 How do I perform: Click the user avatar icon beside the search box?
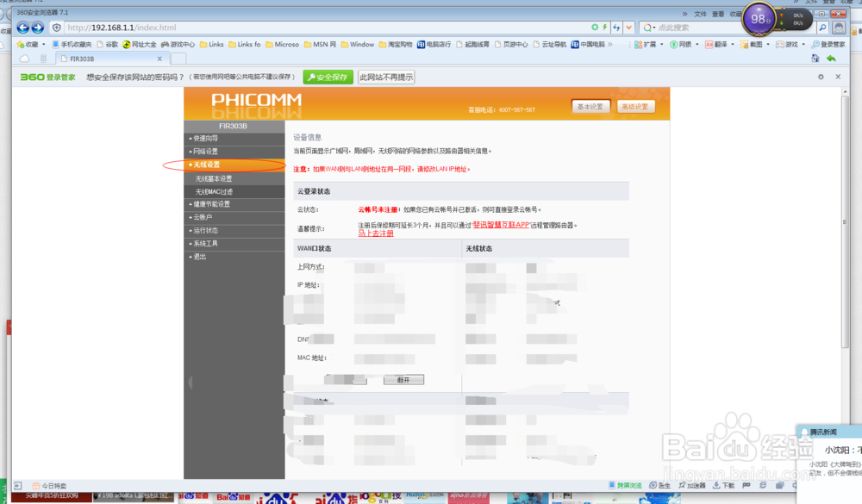(840, 27)
